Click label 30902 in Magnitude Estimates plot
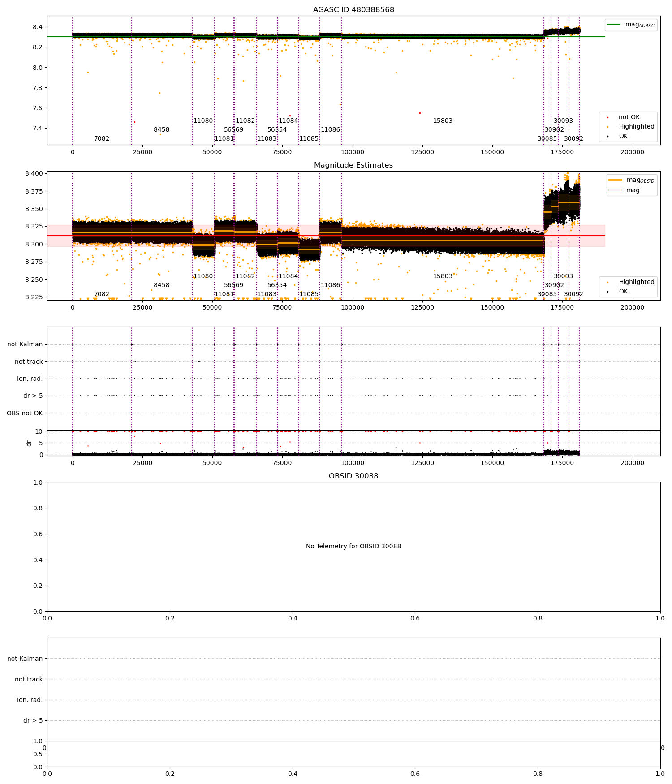The width and height of the screenshot is (672, 784). [x=555, y=285]
